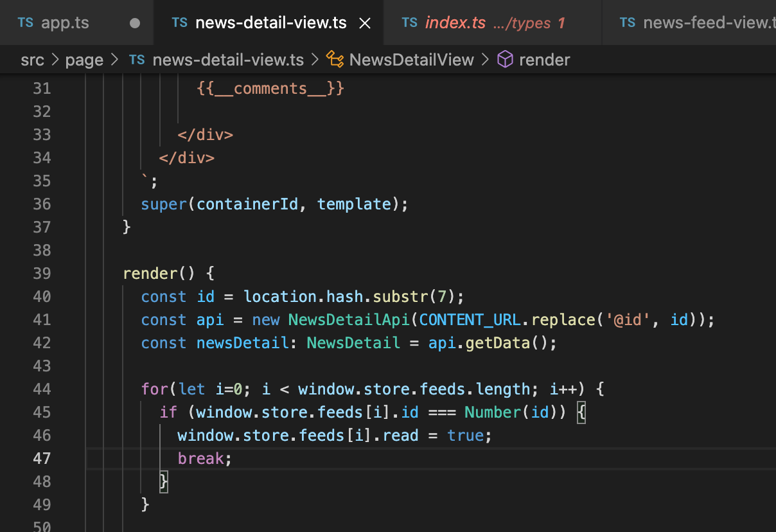
Task: Click 'template' argument on line 36
Action: click(x=354, y=204)
